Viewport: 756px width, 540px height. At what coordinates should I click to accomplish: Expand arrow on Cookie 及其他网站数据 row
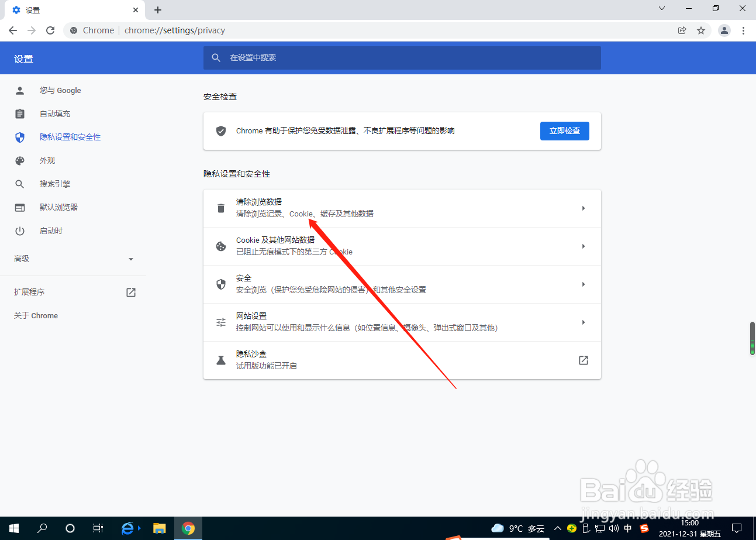pyautogui.click(x=584, y=246)
